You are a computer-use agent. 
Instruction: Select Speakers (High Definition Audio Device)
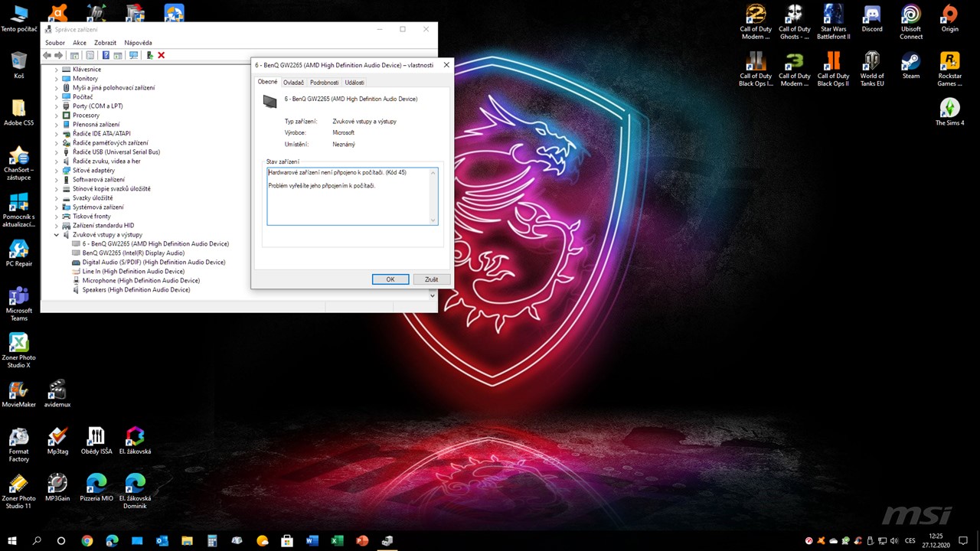click(x=136, y=290)
